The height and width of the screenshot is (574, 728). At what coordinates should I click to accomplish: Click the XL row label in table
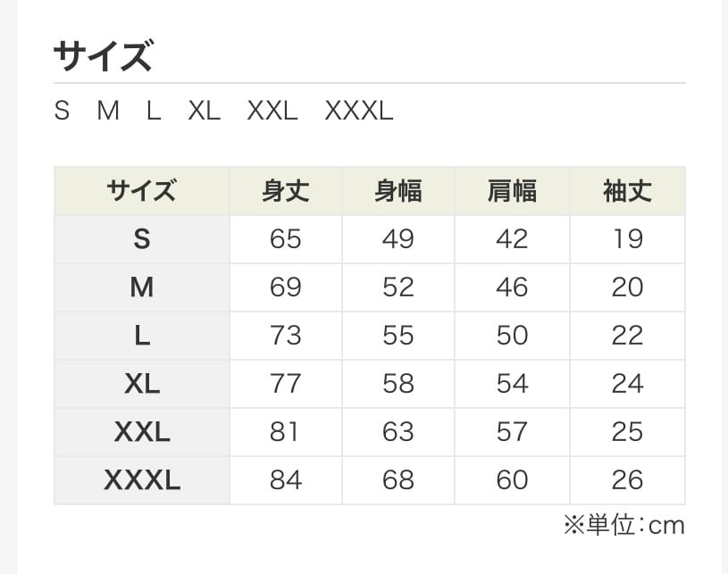[x=141, y=383]
